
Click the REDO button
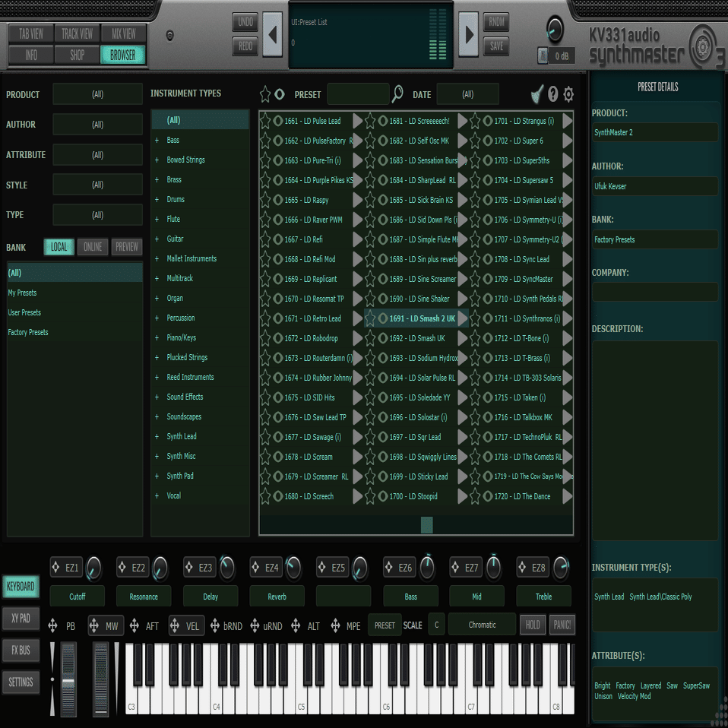245,46
